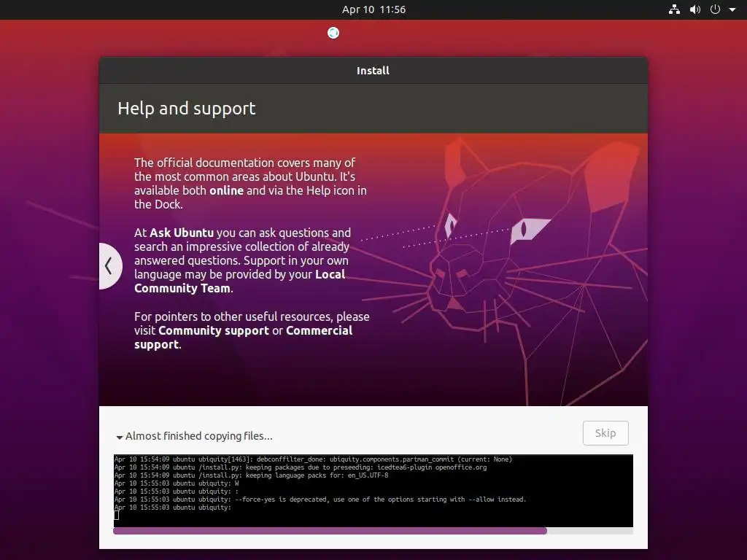Click the Skip button
Image resolution: width=747 pixels, height=560 pixels.
[605, 433]
